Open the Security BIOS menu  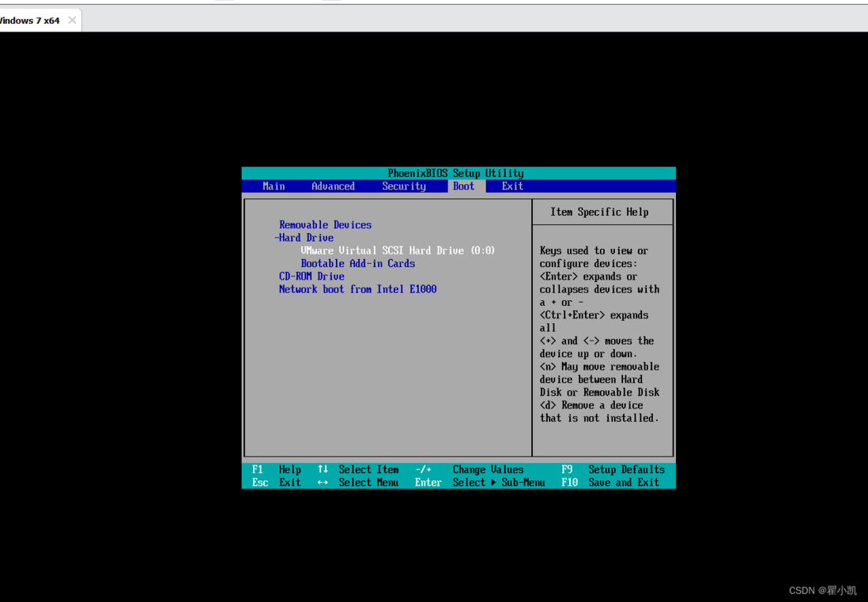[x=404, y=186]
